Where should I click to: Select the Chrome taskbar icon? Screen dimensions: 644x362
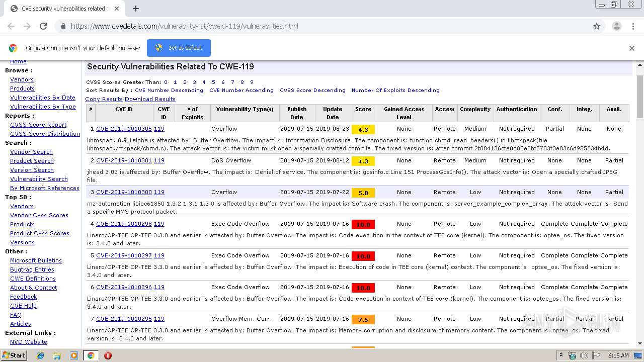91,355
